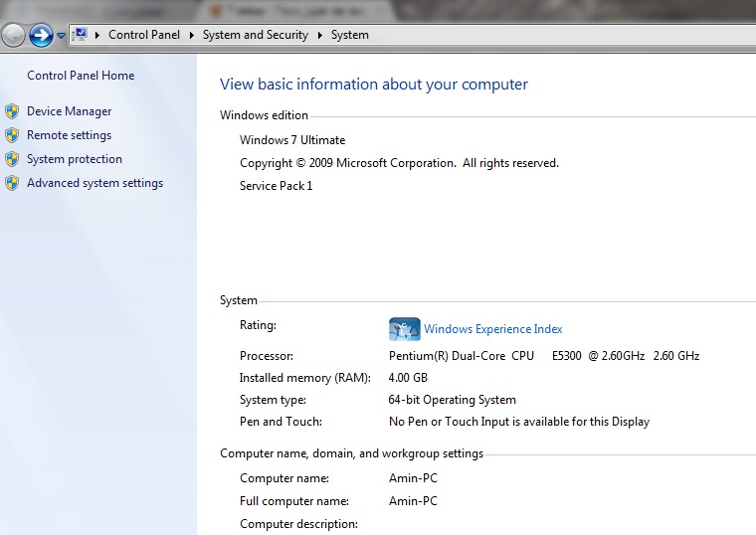Open Advanced system settings link
The image size is (756, 535).
pyautogui.click(x=94, y=183)
